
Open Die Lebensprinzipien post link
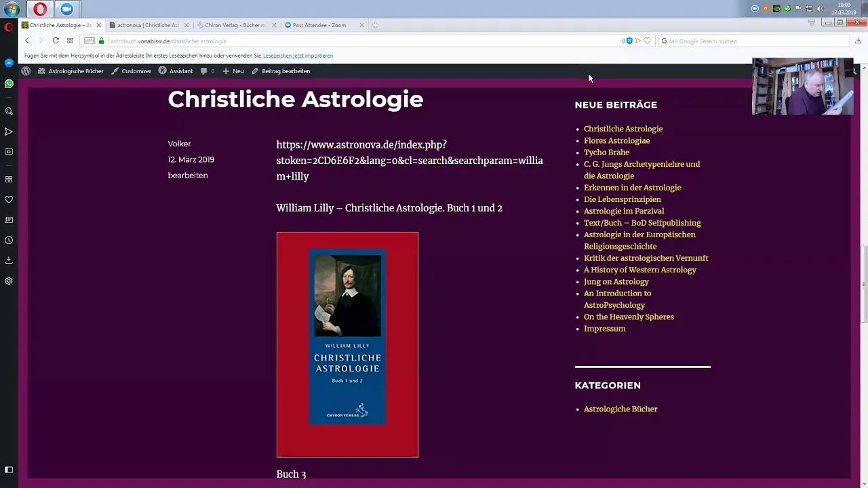tap(623, 199)
